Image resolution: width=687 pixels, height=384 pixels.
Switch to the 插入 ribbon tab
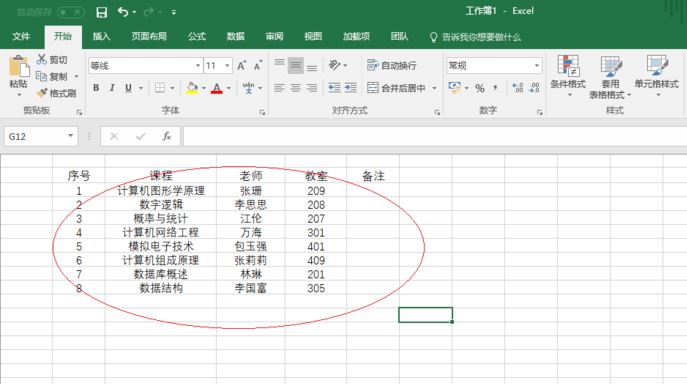pos(101,36)
